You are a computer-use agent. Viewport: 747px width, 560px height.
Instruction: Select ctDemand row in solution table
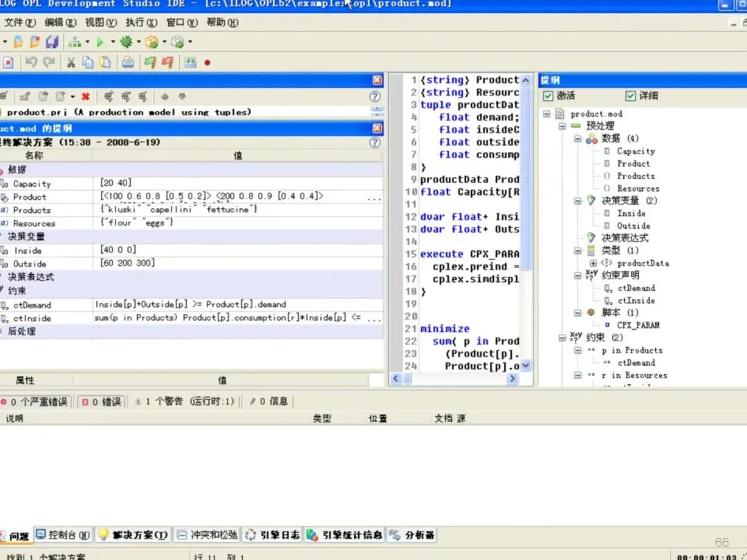point(191,305)
